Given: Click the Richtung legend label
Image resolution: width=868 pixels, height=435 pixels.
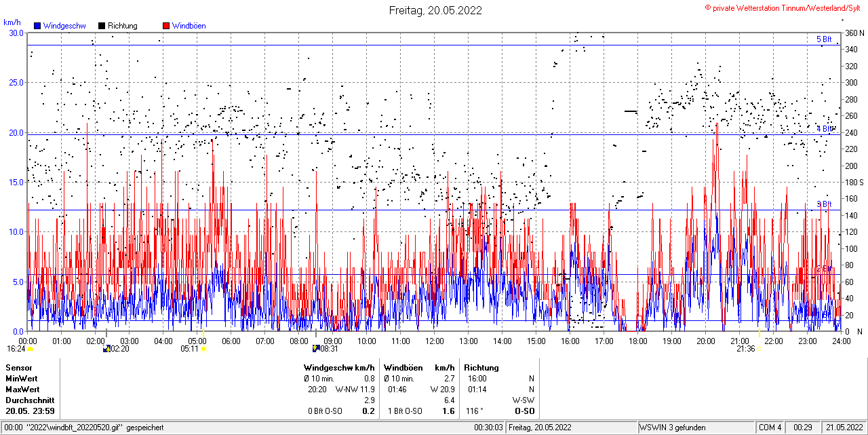Looking at the screenshot, I should (123, 26).
